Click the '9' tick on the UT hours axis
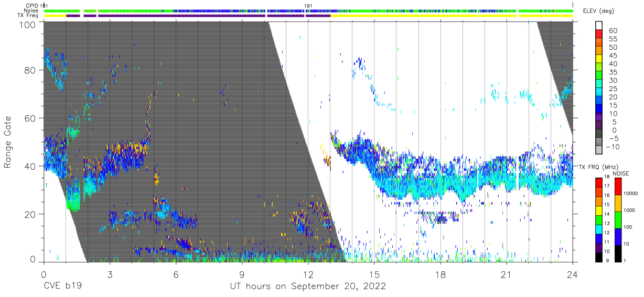 (x=242, y=275)
